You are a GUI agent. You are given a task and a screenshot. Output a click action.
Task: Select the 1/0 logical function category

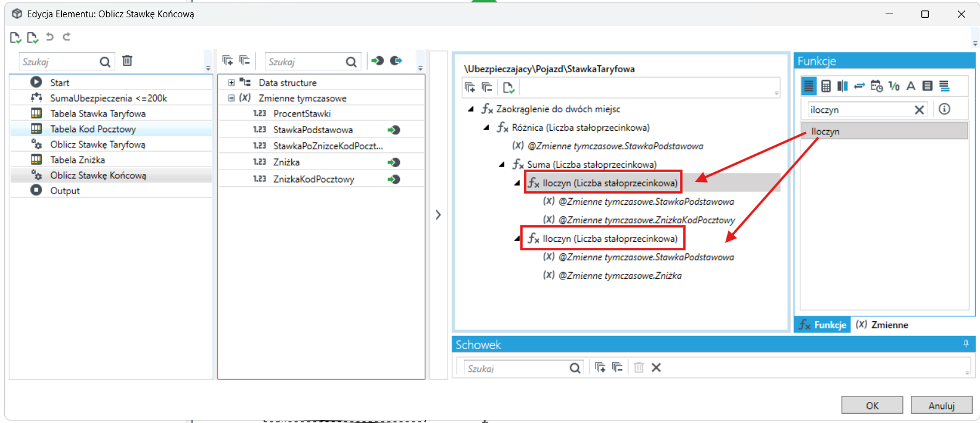coord(894,86)
